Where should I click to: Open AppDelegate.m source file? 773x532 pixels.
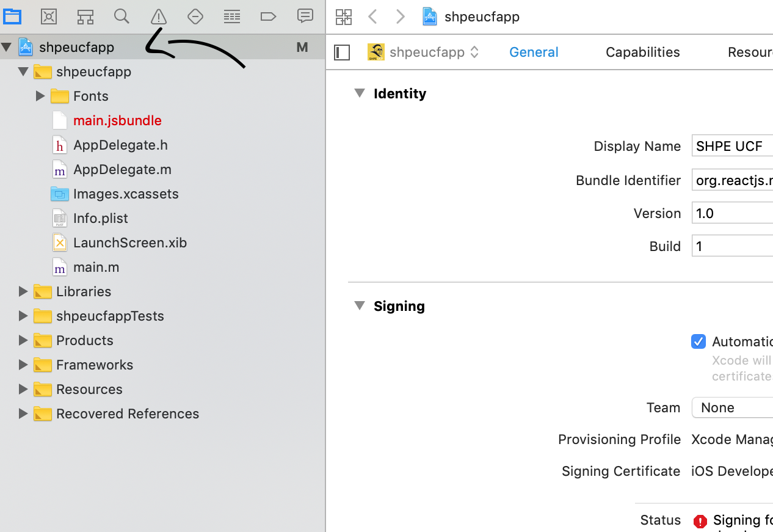[x=122, y=169]
